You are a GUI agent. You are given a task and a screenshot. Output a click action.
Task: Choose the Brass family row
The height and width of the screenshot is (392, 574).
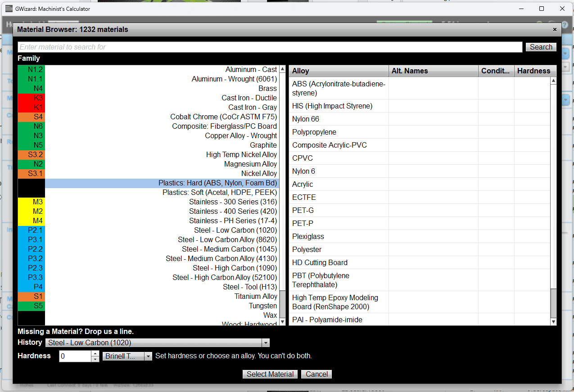coord(149,89)
